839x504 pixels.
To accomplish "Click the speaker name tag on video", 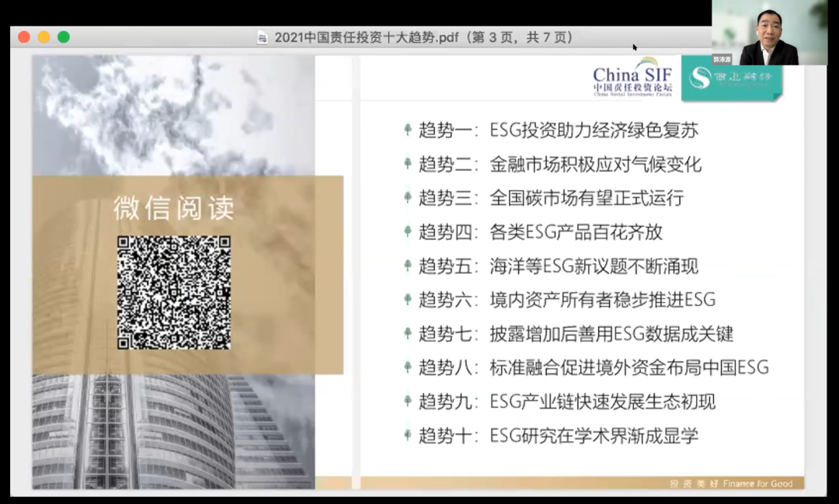I will click(x=722, y=59).
